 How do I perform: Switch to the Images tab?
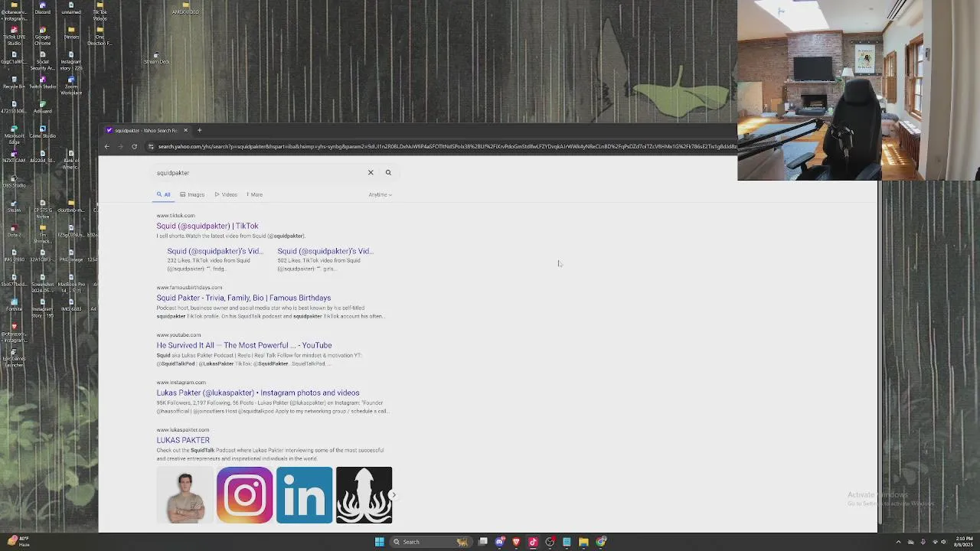192,194
